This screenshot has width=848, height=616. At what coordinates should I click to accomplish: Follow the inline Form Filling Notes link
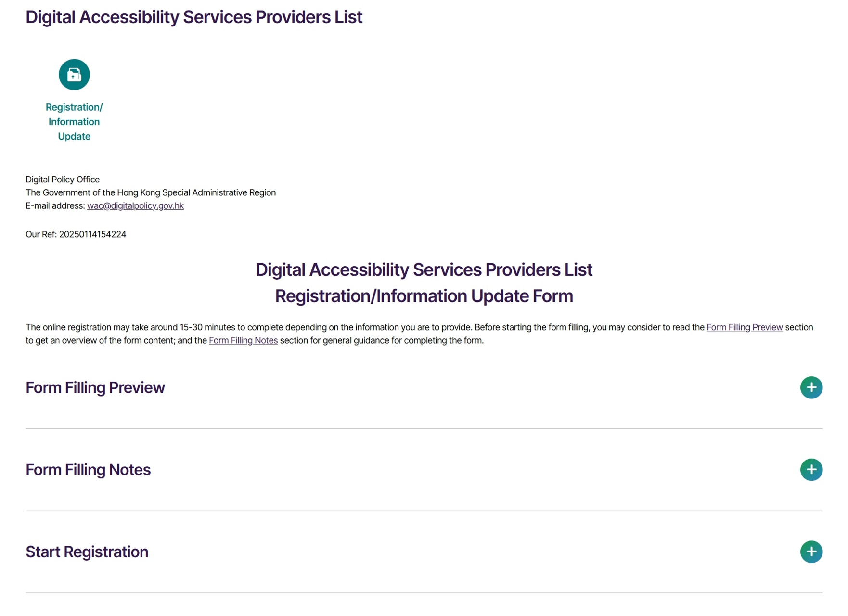click(x=243, y=341)
